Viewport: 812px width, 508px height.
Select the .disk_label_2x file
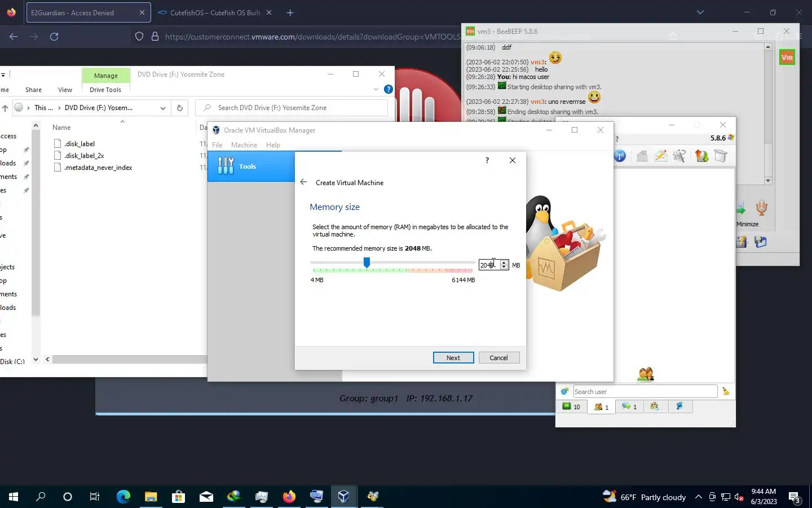point(84,156)
